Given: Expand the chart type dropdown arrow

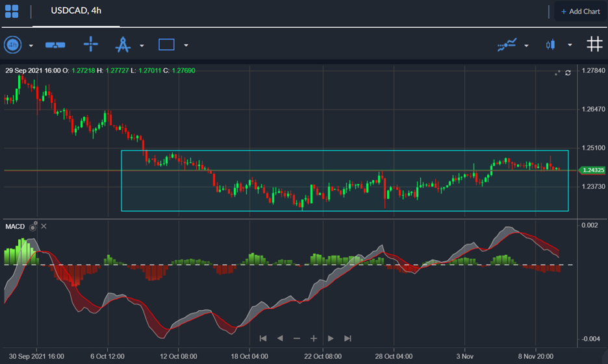Looking at the screenshot, I should click(570, 45).
